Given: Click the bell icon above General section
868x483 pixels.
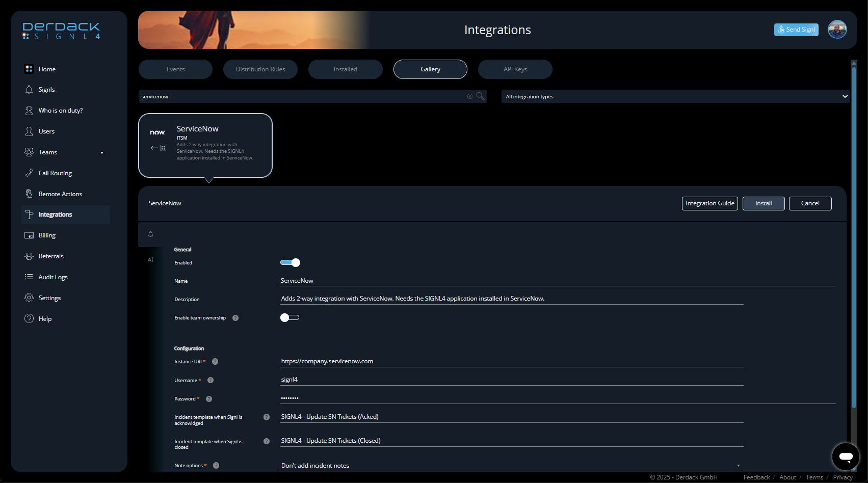Looking at the screenshot, I should [x=150, y=234].
